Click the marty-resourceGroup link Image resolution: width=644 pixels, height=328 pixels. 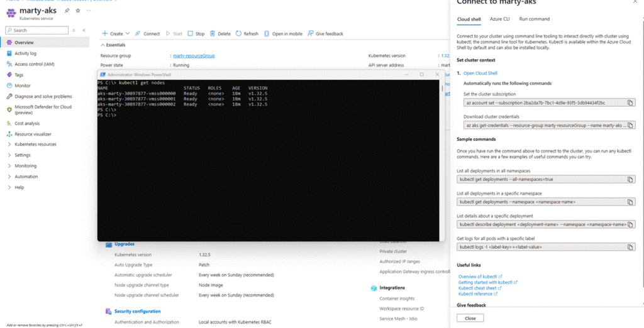193,56
